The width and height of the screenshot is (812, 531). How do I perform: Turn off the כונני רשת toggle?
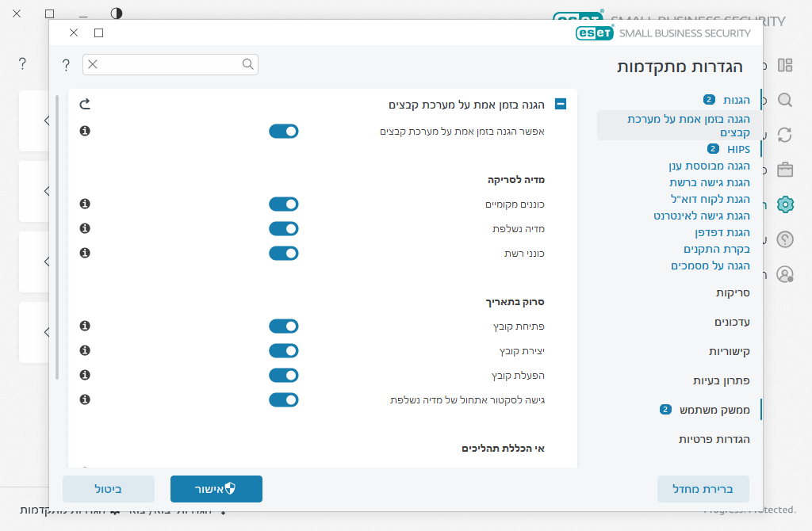[x=284, y=254]
